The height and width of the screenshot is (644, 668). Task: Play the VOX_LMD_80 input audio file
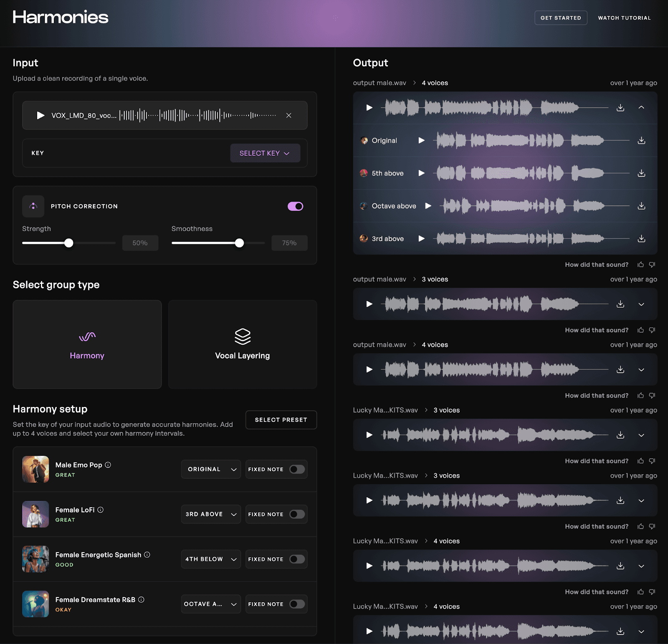(40, 115)
